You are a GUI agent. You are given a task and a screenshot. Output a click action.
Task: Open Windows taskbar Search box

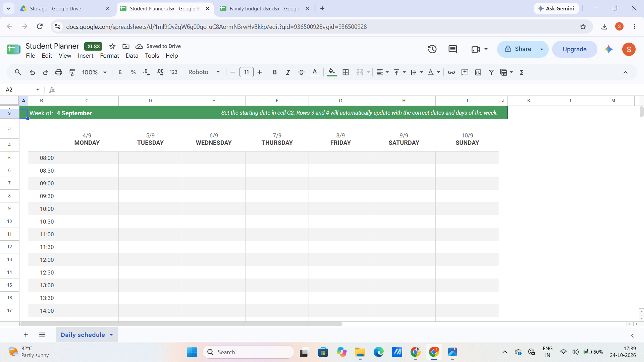click(249, 352)
